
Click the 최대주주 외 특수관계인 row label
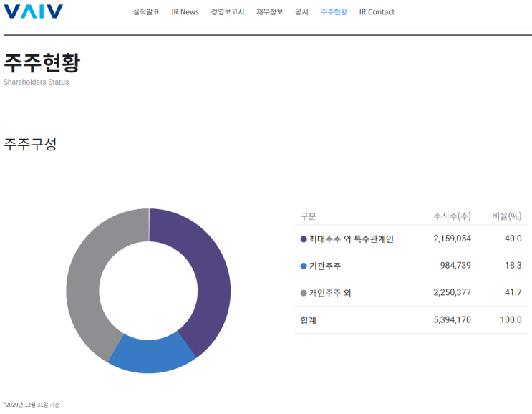351,239
